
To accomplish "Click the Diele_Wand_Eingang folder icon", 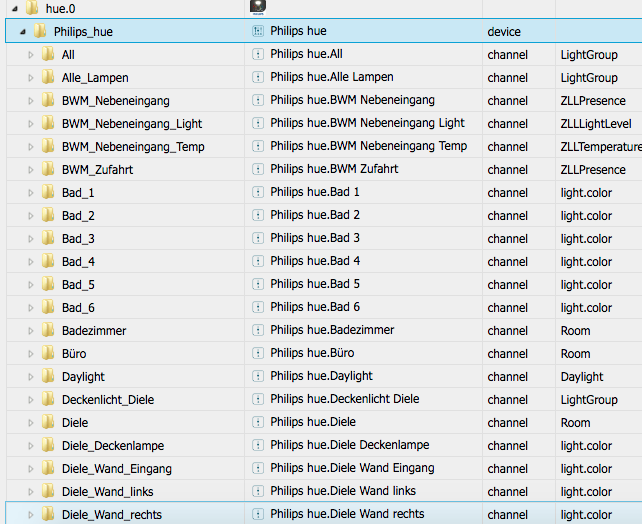I will pos(48,468).
